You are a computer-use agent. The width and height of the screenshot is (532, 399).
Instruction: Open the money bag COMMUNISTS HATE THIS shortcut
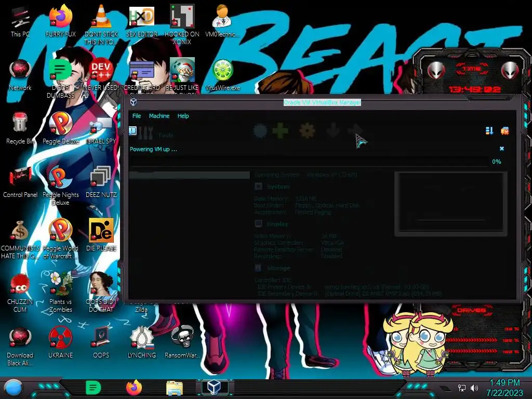click(x=20, y=239)
